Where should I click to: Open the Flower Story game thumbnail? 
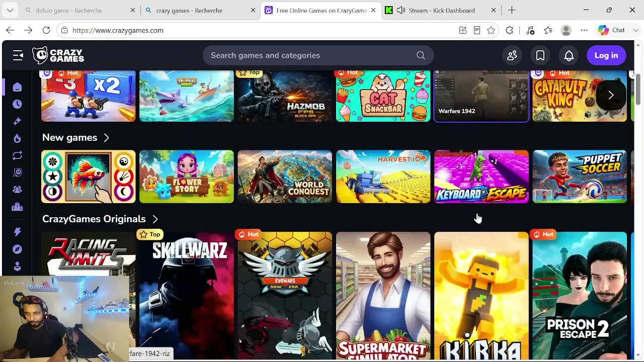coord(187,176)
